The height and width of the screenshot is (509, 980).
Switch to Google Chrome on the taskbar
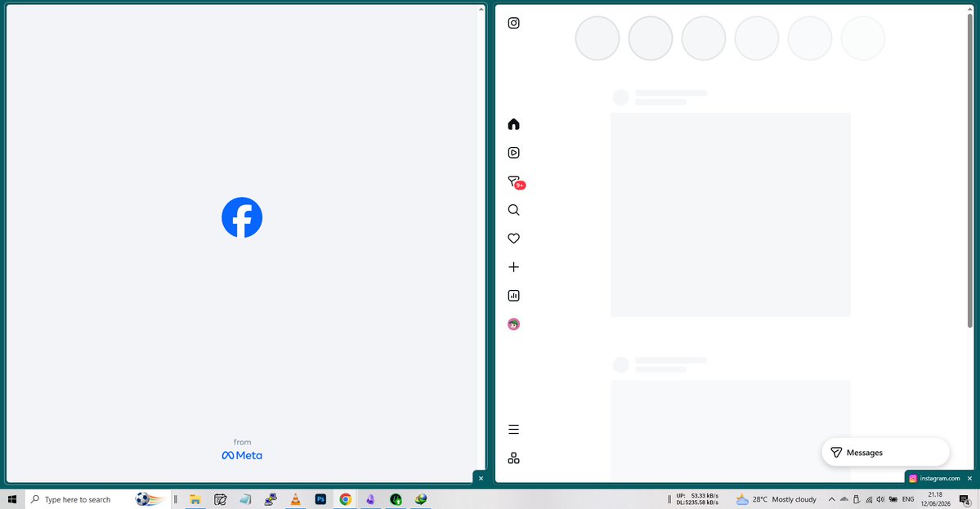click(345, 499)
